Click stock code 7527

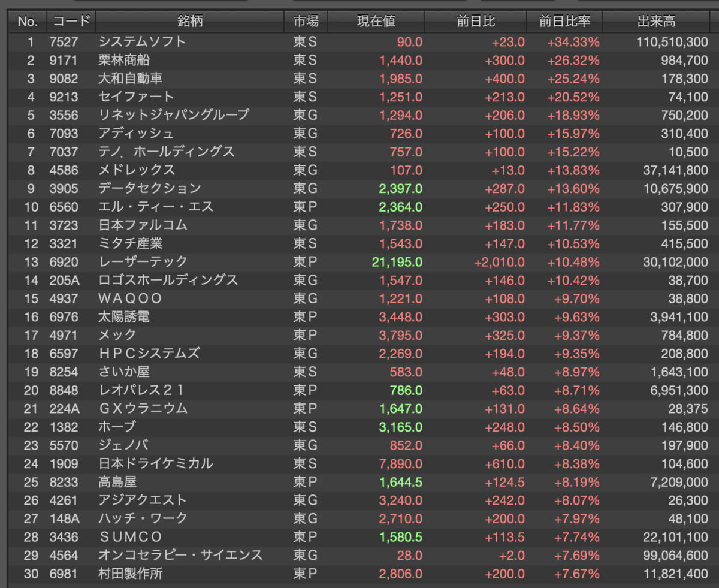(64, 42)
